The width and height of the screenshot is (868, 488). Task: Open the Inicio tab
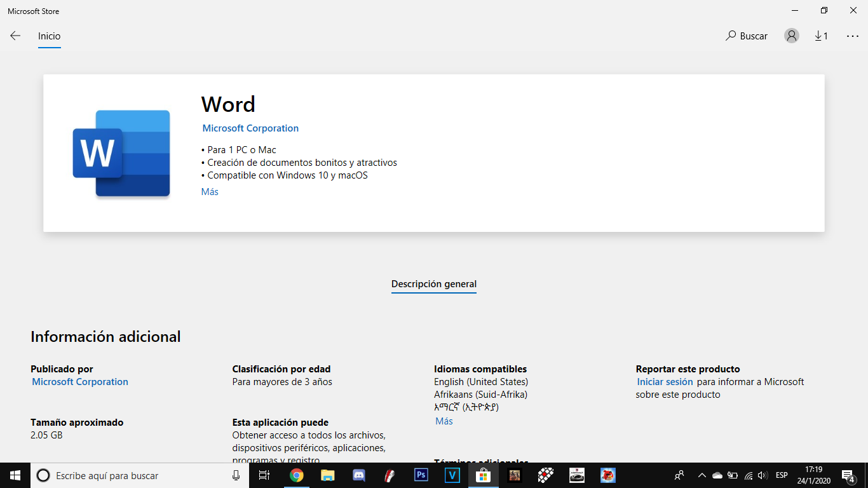(49, 36)
